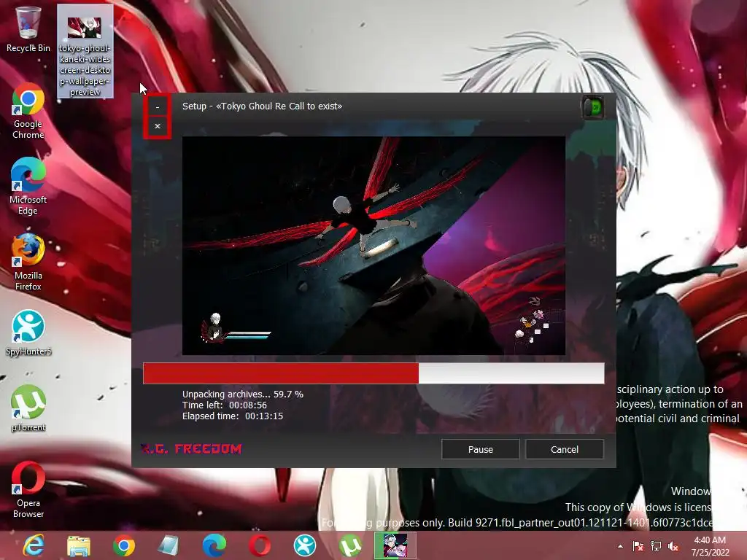The width and height of the screenshot is (747, 560).
Task: Open Microsoft Edge desktop shortcut
Action: click(28, 187)
